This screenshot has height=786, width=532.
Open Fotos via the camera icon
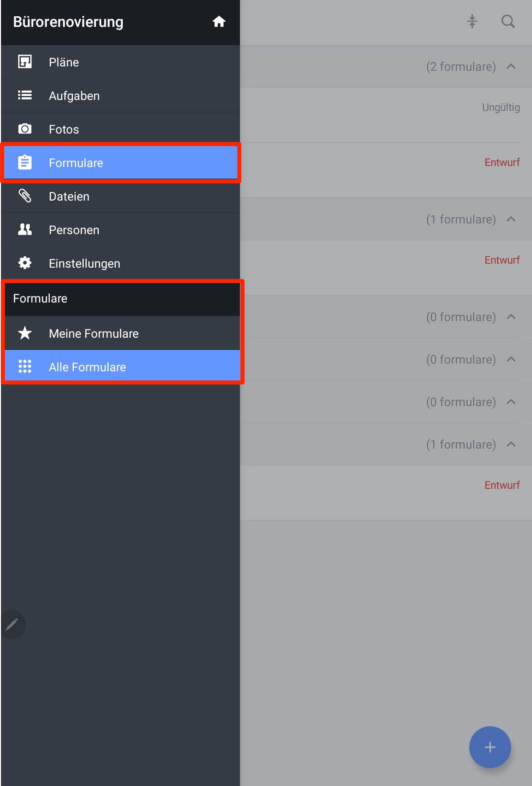point(25,129)
